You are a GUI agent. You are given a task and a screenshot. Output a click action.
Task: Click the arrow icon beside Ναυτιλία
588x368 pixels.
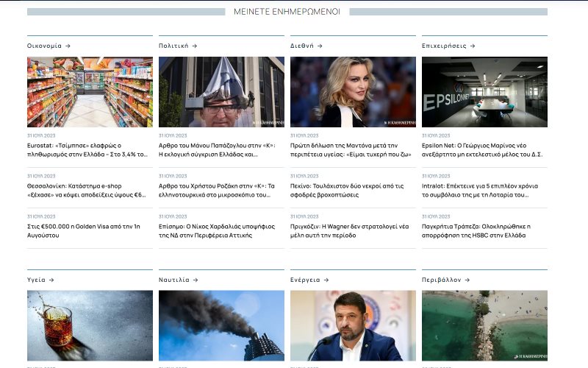[x=196, y=280]
